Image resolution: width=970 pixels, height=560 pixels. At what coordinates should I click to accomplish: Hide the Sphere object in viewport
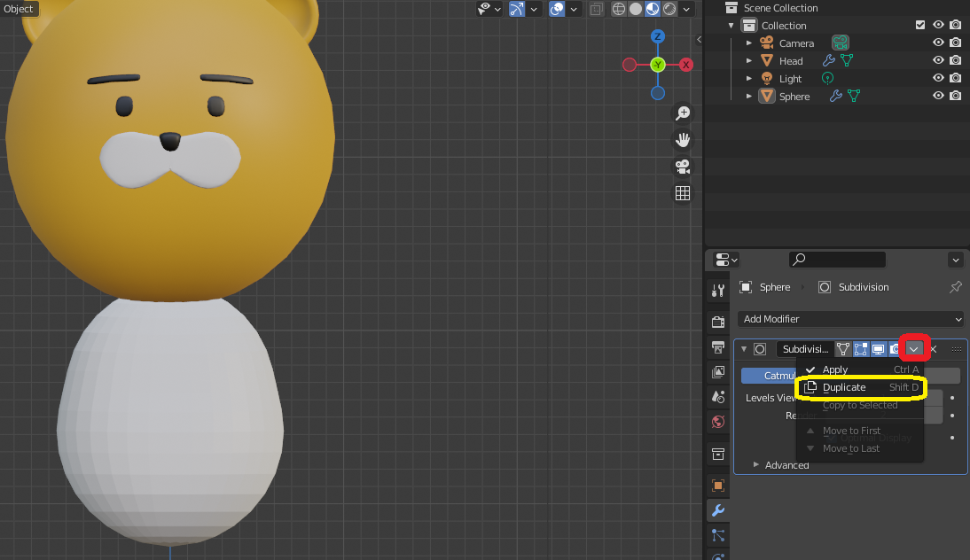938,96
